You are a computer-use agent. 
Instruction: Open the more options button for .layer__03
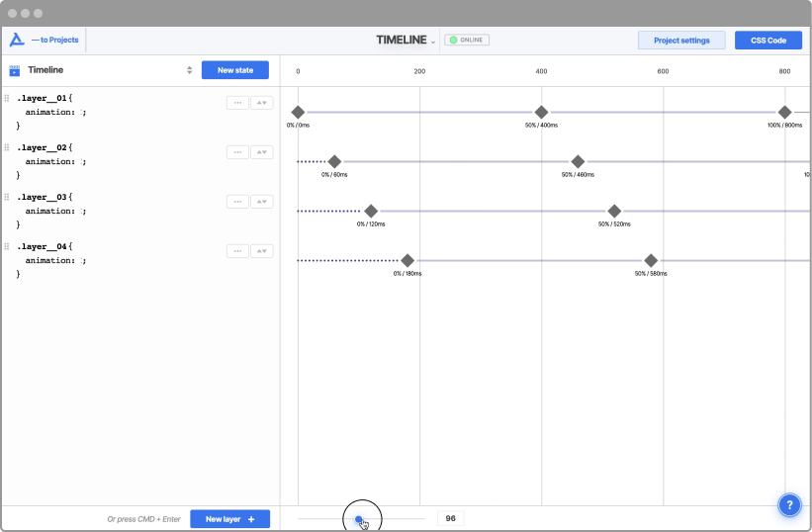[x=237, y=202]
